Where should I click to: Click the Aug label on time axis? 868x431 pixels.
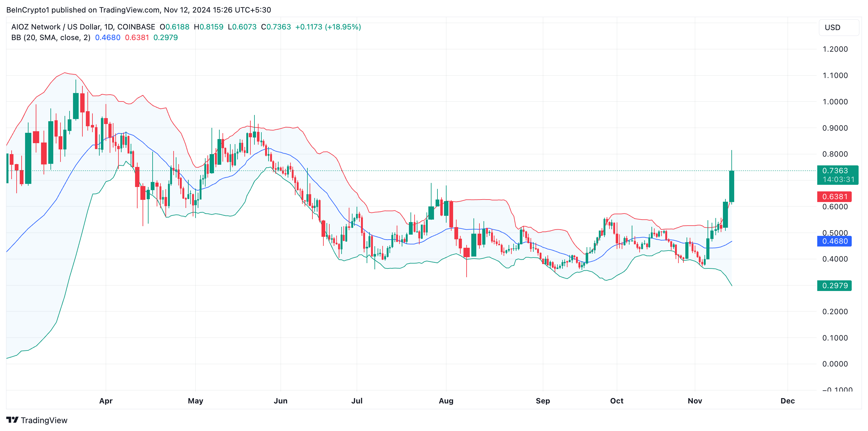(446, 401)
